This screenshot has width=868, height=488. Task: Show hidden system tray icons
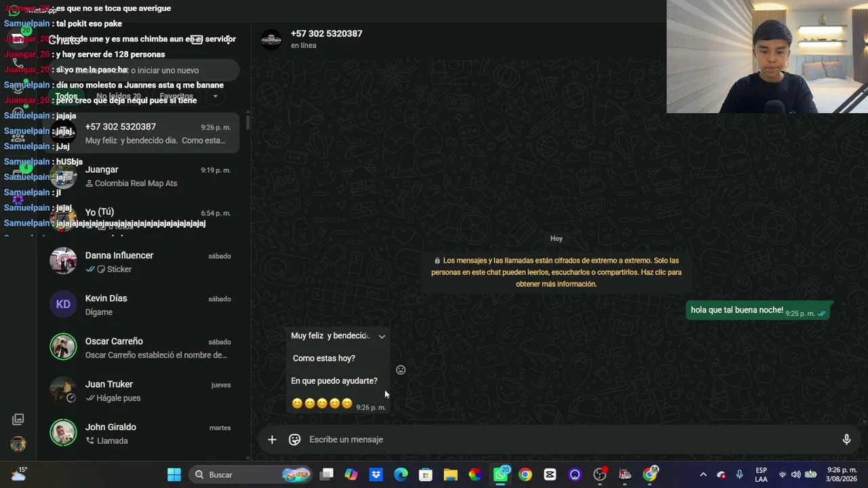point(703,474)
